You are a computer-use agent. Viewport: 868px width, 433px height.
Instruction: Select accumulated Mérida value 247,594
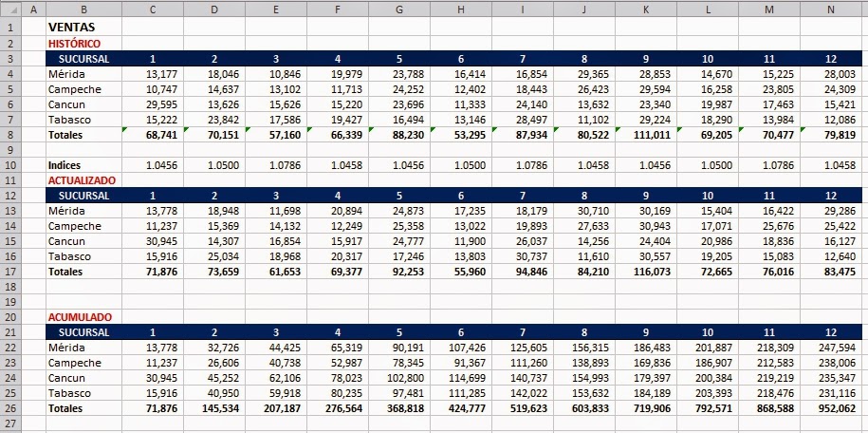(831, 348)
